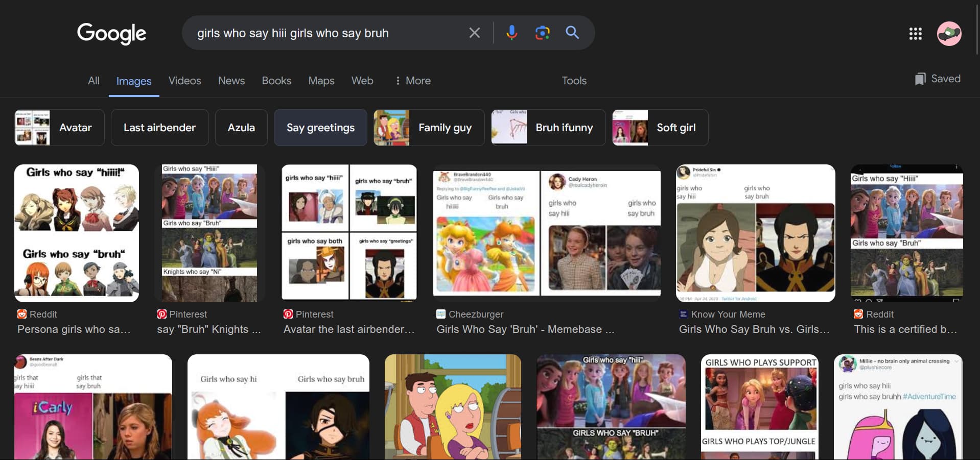Open the 'GIRLS WHO SAY BRUH' Disney thumbnail
The image size is (980, 460).
[x=611, y=407]
